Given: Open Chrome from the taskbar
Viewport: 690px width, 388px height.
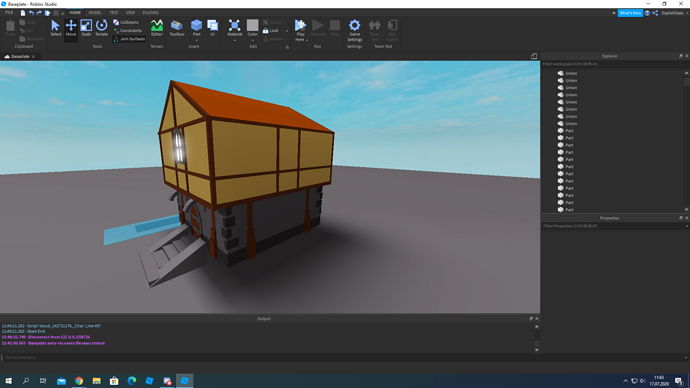Looking at the screenshot, I should pos(79,381).
